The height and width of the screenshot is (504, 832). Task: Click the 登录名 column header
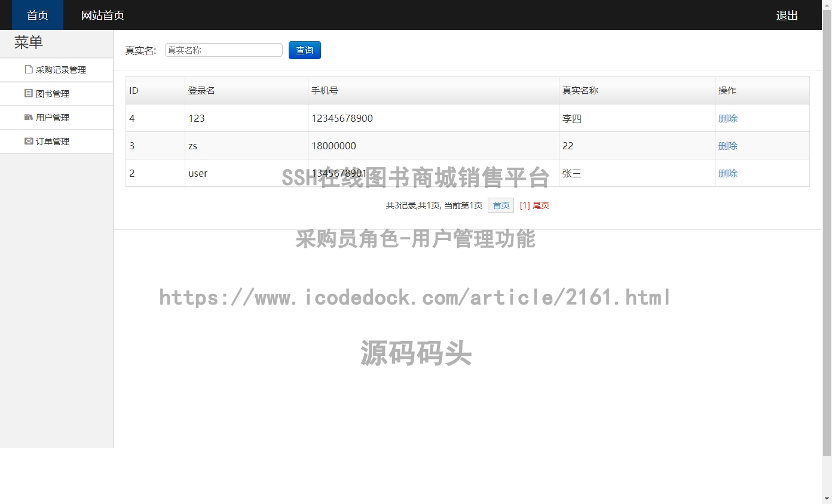click(x=246, y=91)
